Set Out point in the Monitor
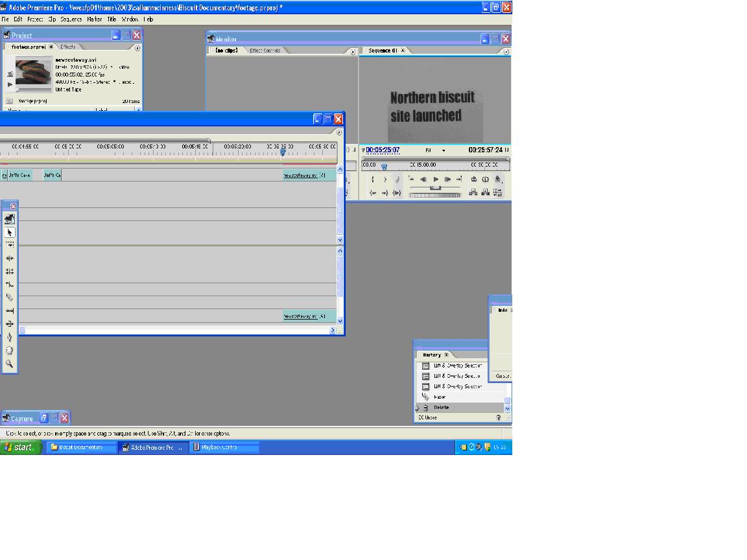This screenshot has width=747, height=560. click(385, 180)
